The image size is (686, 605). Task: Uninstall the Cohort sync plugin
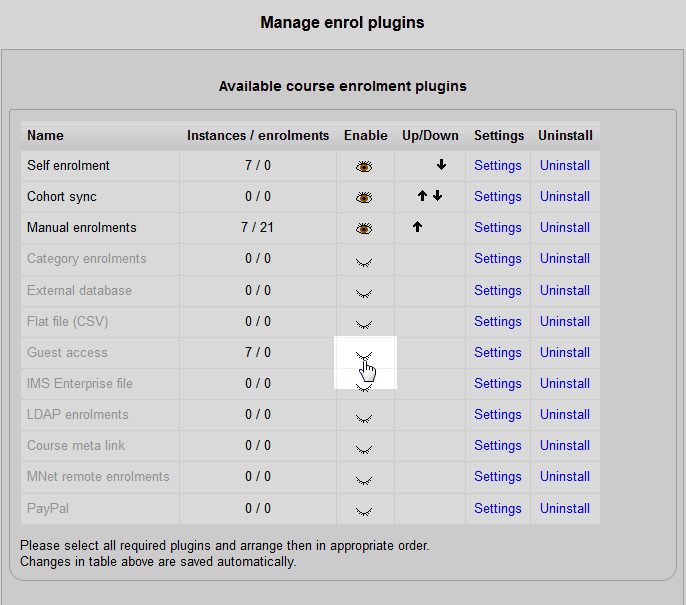tap(565, 196)
